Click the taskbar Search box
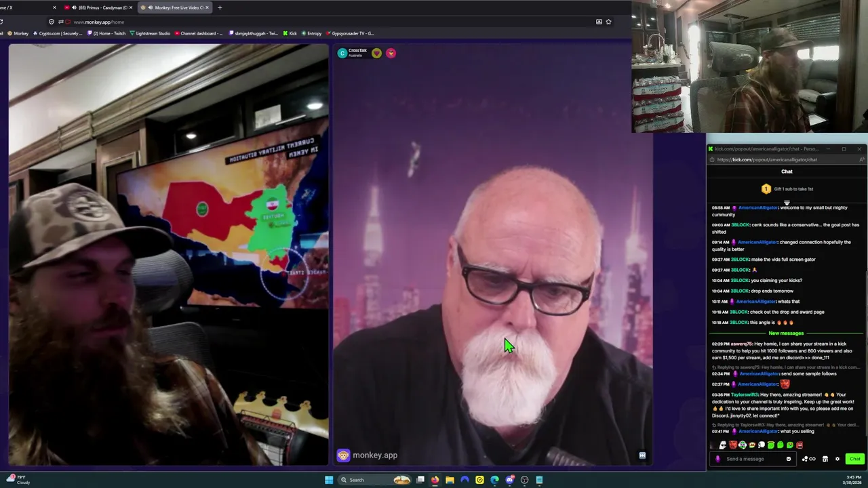868x488 pixels. (x=375, y=480)
